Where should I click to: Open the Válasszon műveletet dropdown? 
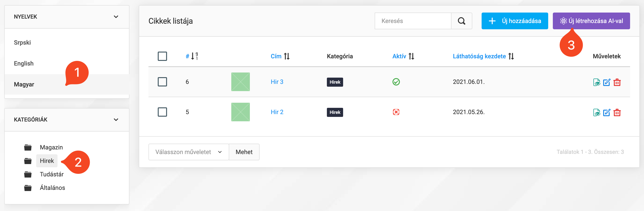[188, 152]
